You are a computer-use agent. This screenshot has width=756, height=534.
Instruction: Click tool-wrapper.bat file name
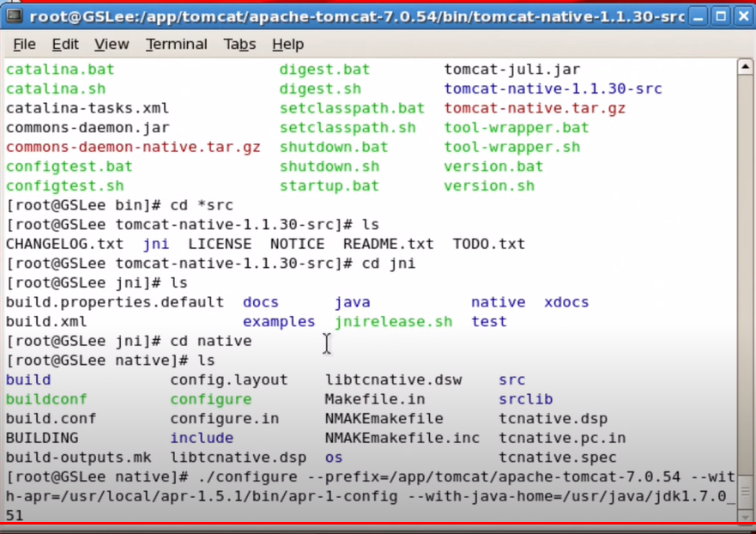coord(517,128)
